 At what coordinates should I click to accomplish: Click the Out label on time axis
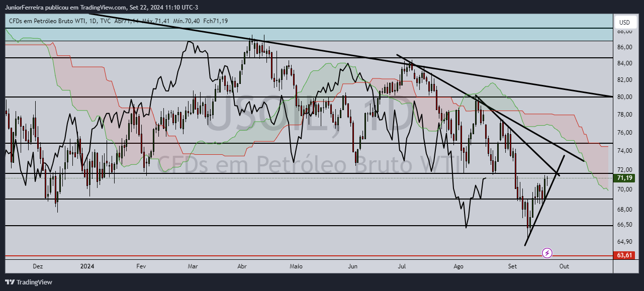click(x=564, y=266)
